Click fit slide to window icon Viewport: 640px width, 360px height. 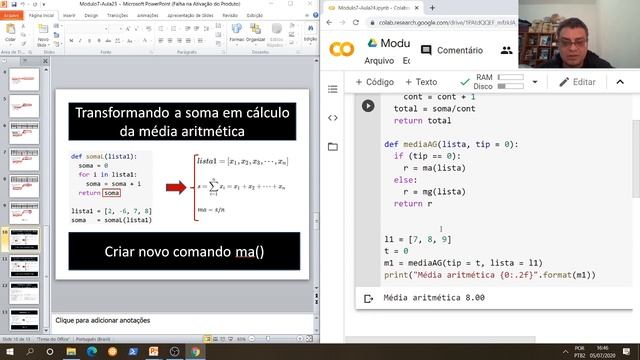tap(309, 339)
